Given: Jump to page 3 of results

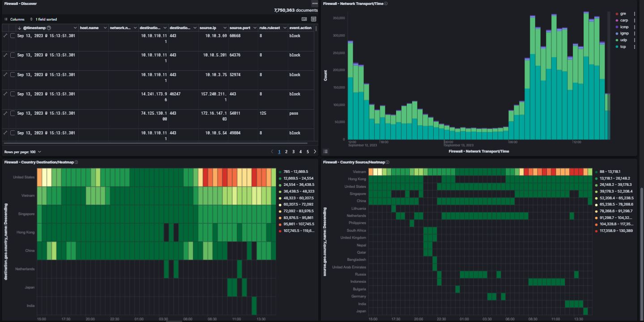Looking at the screenshot, I should coord(294,152).
